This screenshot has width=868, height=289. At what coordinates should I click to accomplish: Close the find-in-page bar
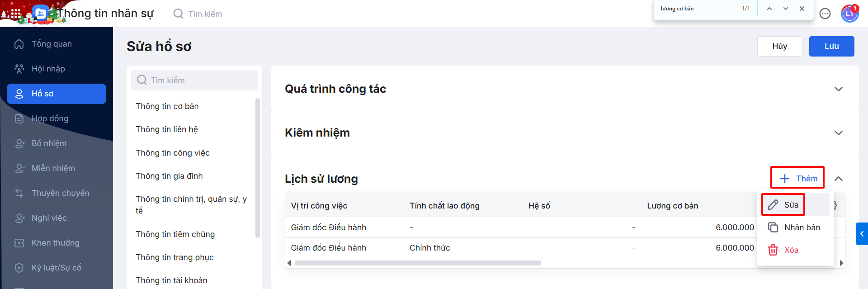pos(802,9)
